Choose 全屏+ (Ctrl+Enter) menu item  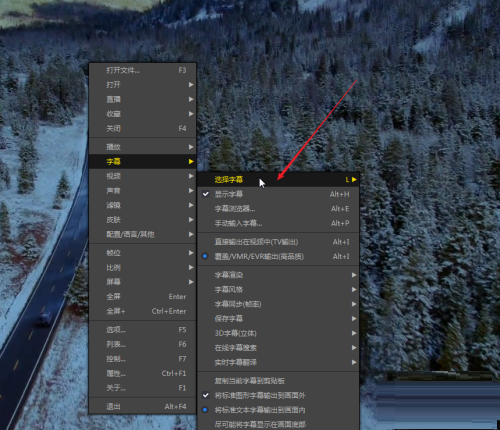click(x=143, y=311)
